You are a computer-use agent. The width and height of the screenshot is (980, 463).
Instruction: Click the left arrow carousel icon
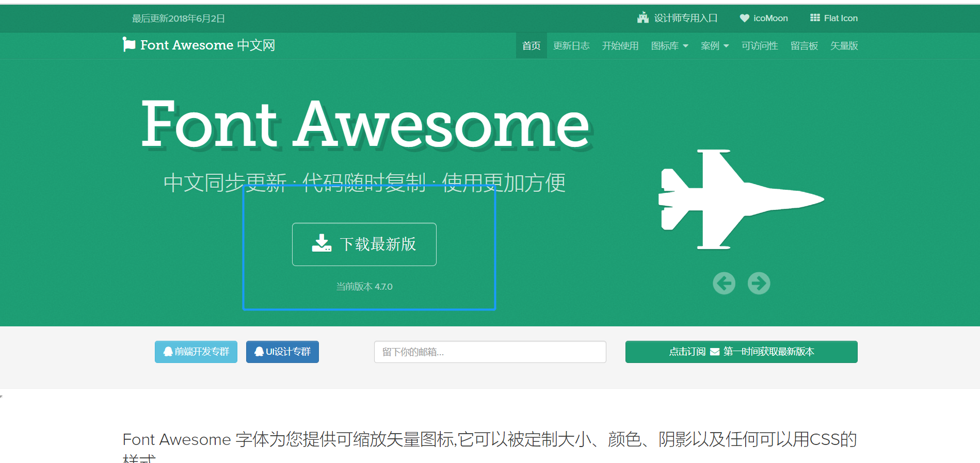point(724,283)
